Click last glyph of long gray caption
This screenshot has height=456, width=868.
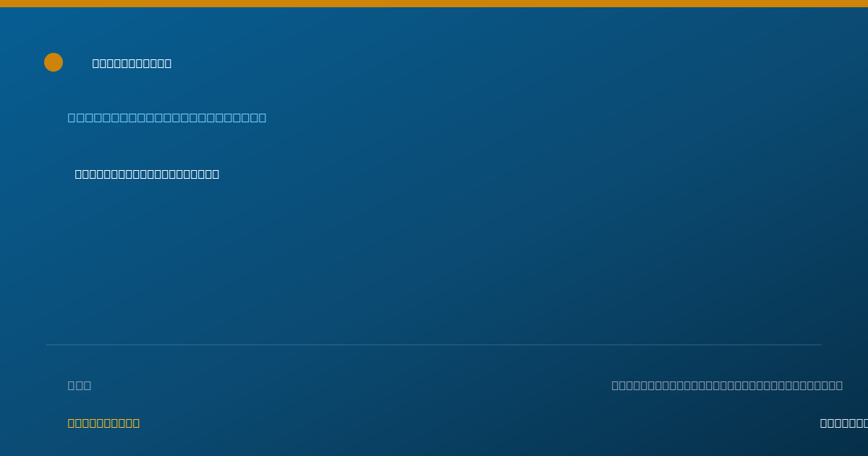pos(838,385)
